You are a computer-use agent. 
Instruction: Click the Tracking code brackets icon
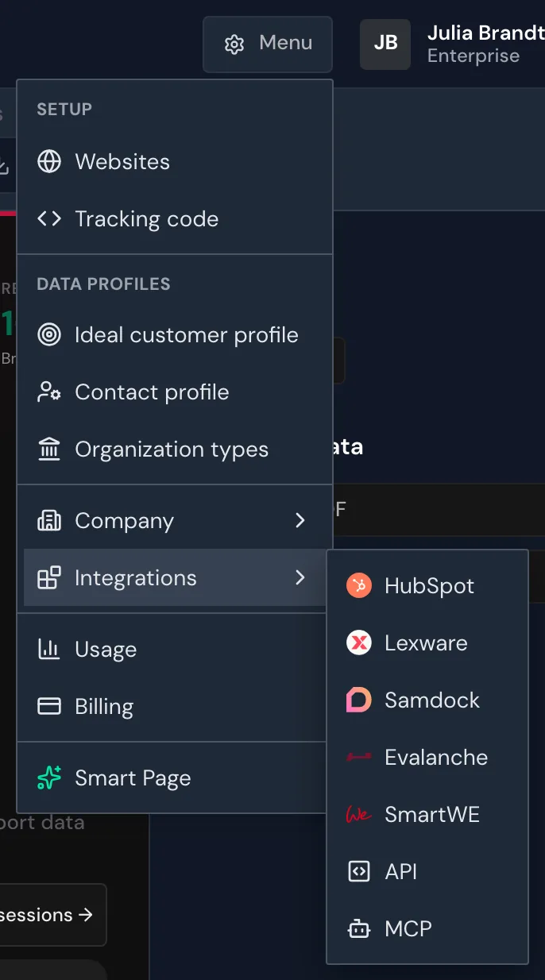tap(49, 219)
